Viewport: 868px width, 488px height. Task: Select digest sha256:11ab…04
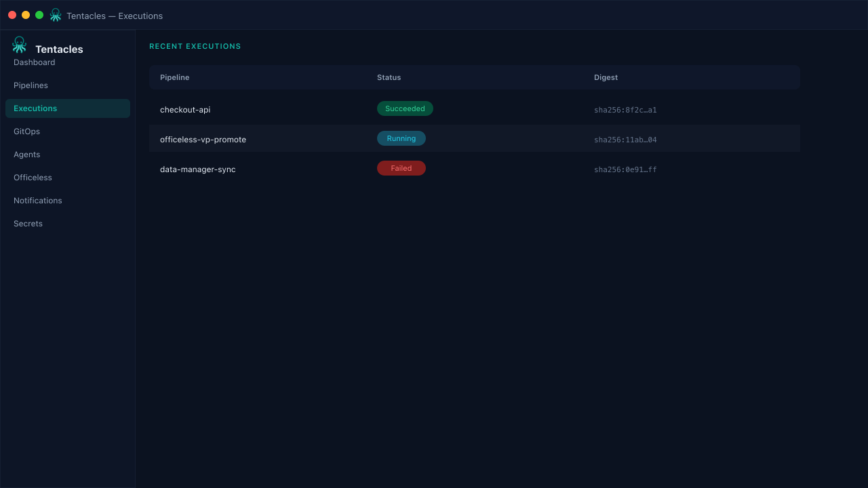click(625, 140)
